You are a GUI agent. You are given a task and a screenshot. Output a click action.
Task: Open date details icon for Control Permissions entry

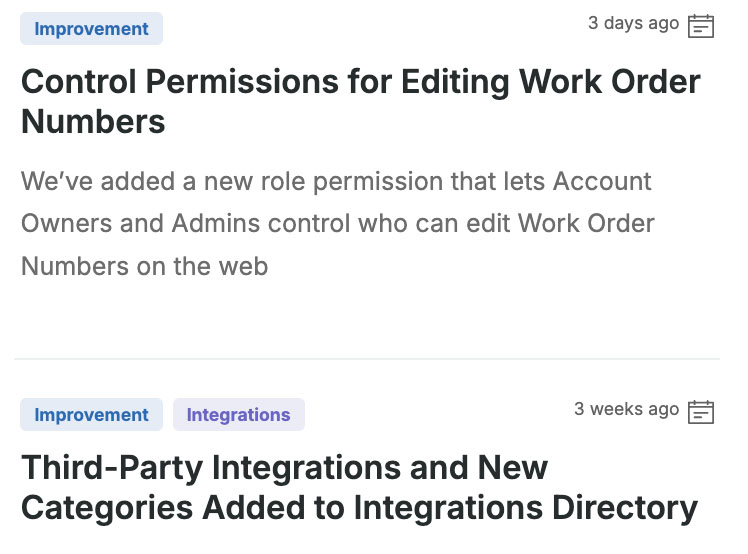701,26
